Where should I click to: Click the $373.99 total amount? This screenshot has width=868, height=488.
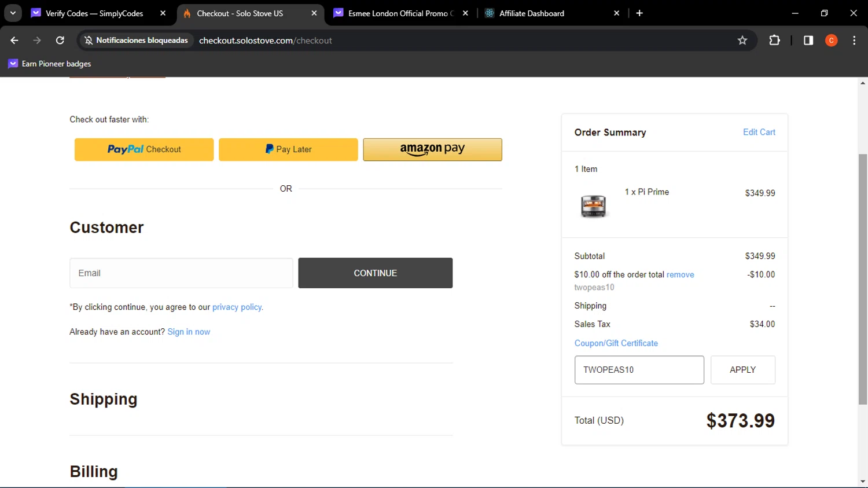(741, 421)
